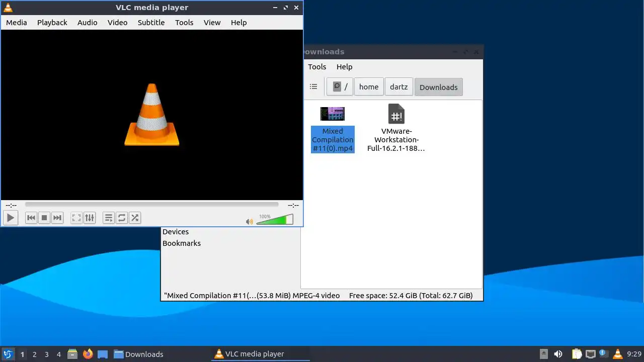Click the removable media tray icon
644x362 pixels.
543,354
